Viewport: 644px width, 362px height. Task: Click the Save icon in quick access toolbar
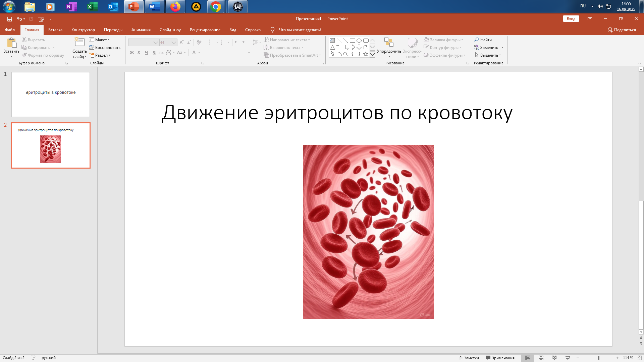coord(10,19)
